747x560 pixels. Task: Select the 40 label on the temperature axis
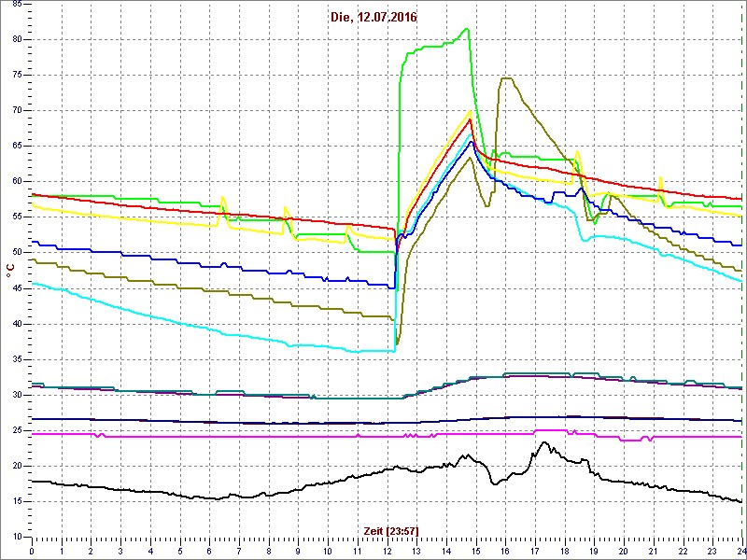(16, 324)
